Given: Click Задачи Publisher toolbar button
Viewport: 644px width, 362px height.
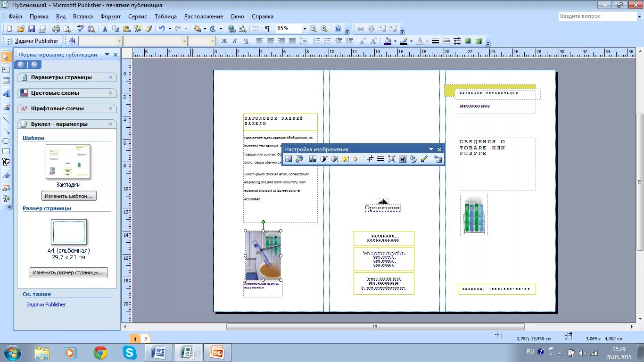Looking at the screenshot, I should [x=32, y=41].
